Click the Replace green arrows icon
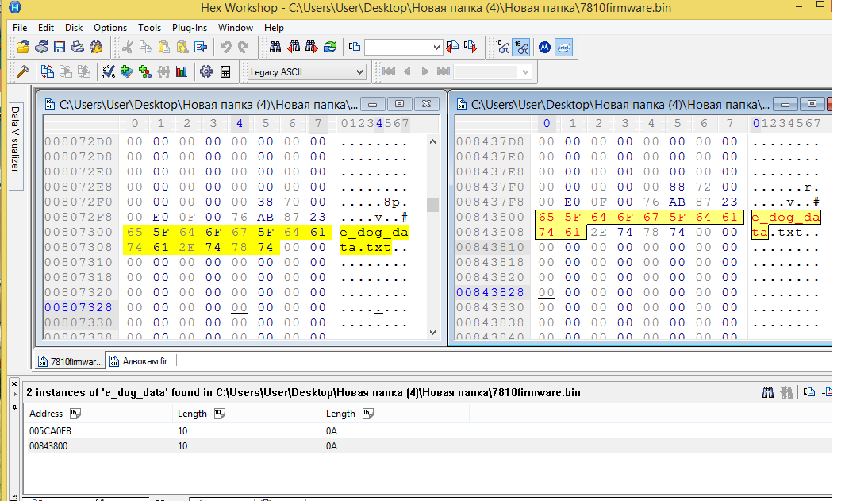868x501 pixels. click(x=329, y=48)
